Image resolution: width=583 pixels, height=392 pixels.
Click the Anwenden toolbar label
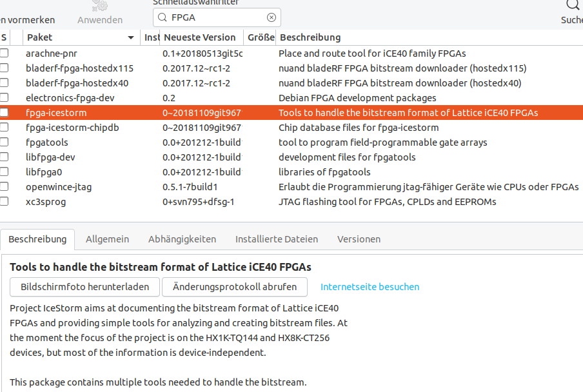click(100, 20)
